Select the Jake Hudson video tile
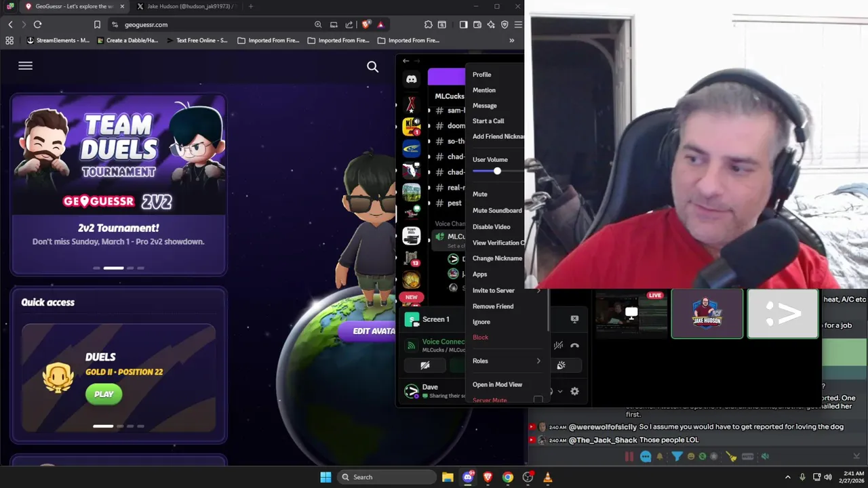 coord(707,314)
